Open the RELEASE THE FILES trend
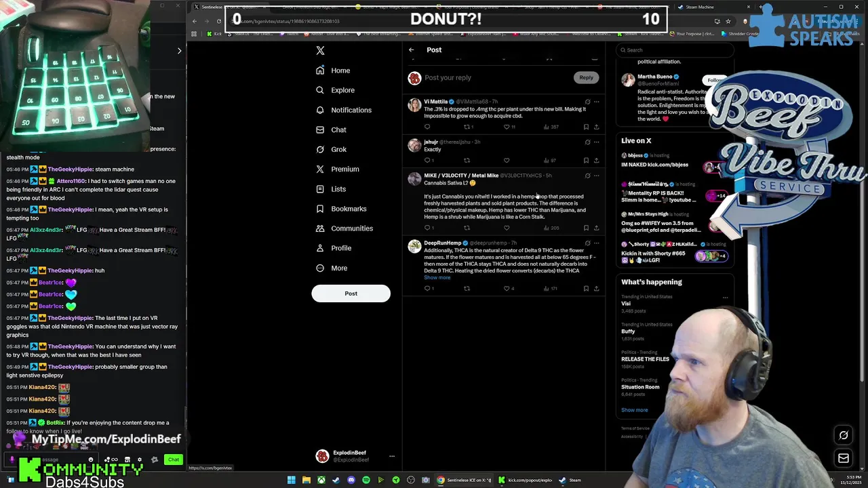 [x=645, y=359]
